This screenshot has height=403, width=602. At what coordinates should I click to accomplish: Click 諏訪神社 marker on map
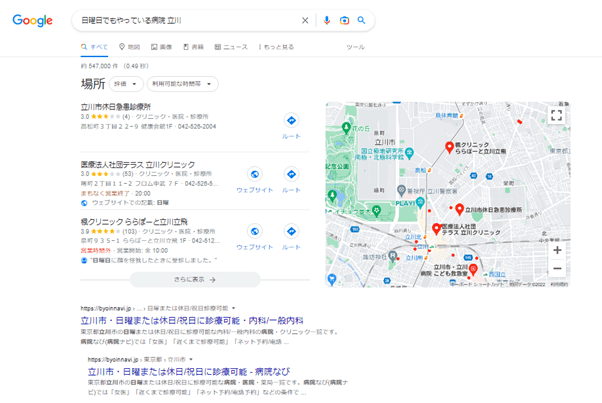coord(392,256)
